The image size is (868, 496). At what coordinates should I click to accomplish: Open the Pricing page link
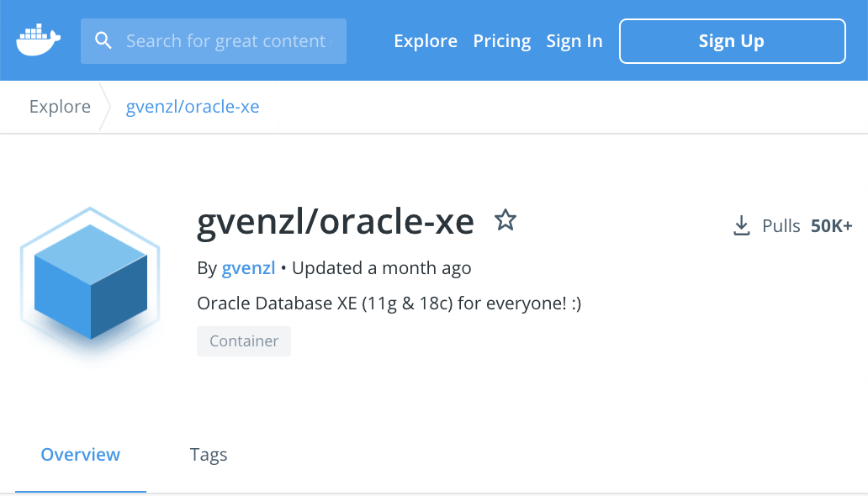click(502, 41)
